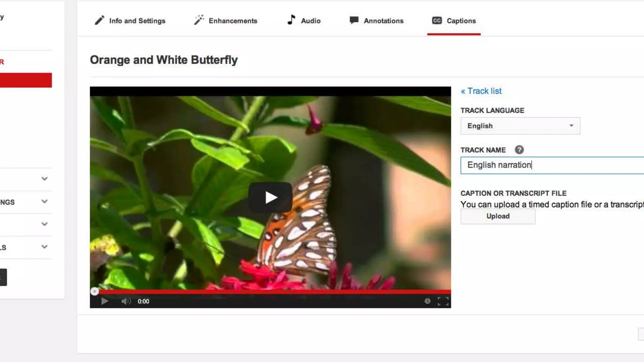Image resolution: width=644 pixels, height=362 pixels.
Task: Open the video player clock settings icon
Action: (427, 301)
